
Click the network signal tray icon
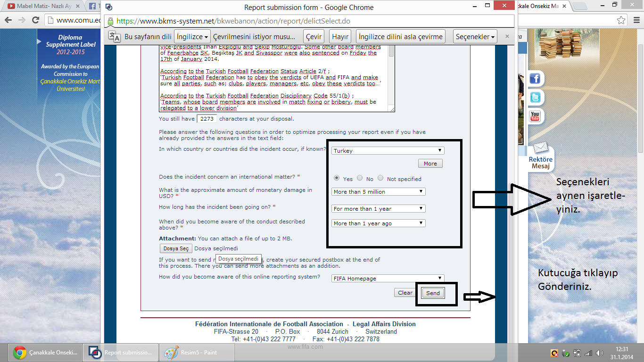588,353
